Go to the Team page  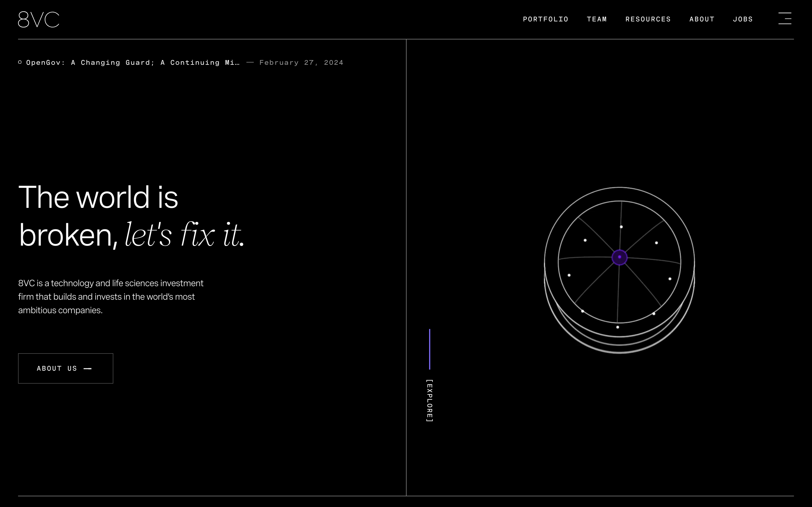pyautogui.click(x=597, y=19)
